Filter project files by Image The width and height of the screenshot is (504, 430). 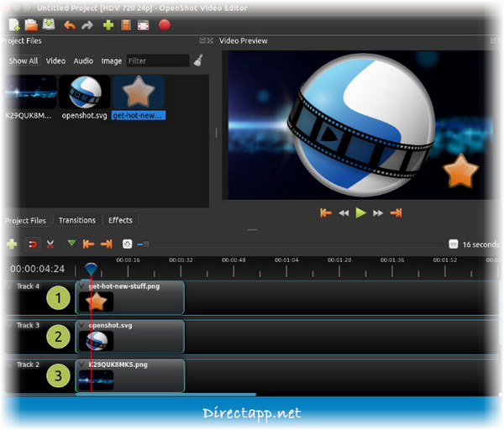click(112, 60)
